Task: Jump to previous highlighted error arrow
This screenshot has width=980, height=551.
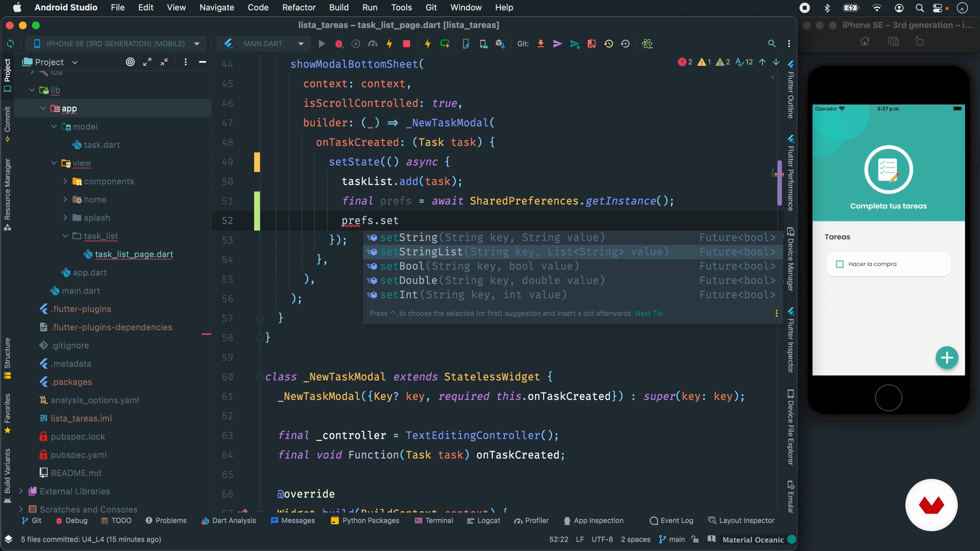Action: point(762,62)
